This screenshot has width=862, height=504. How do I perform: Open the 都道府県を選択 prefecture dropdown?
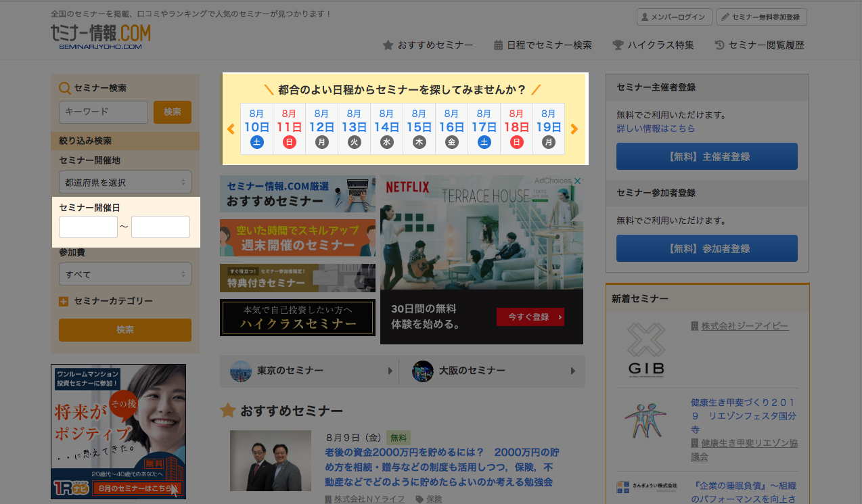click(x=125, y=182)
